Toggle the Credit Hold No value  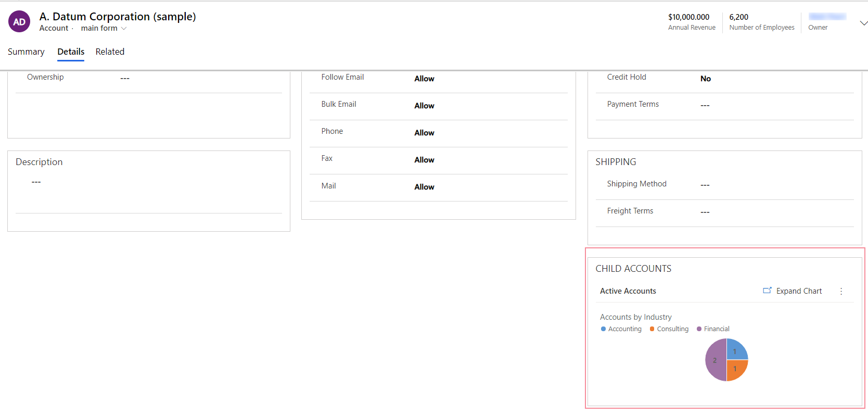coord(705,79)
